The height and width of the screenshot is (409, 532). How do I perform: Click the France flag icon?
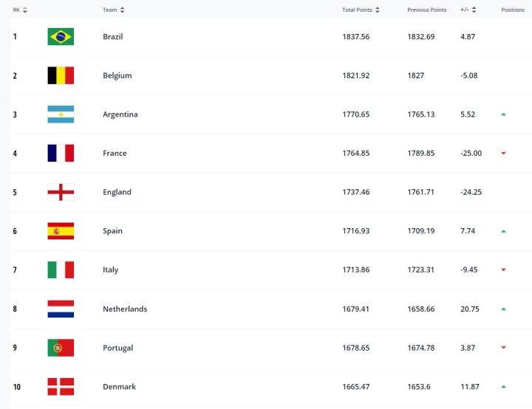[61, 153]
